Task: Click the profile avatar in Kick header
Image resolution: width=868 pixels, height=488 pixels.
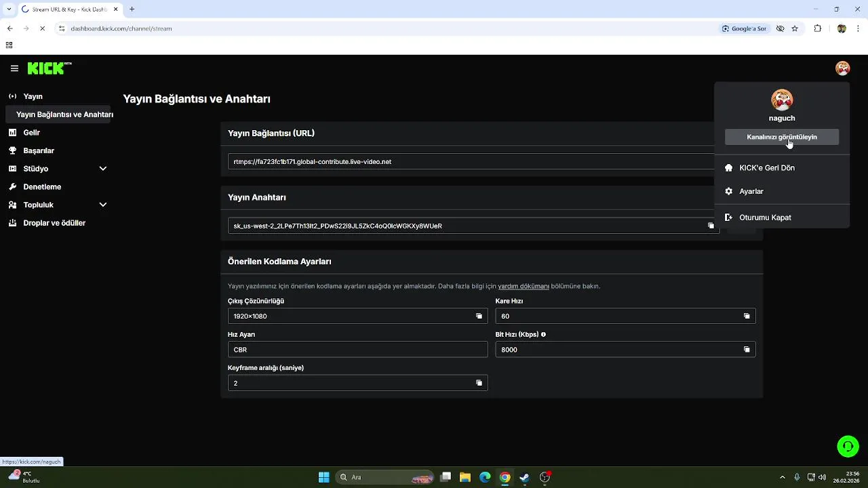Action: pos(842,68)
